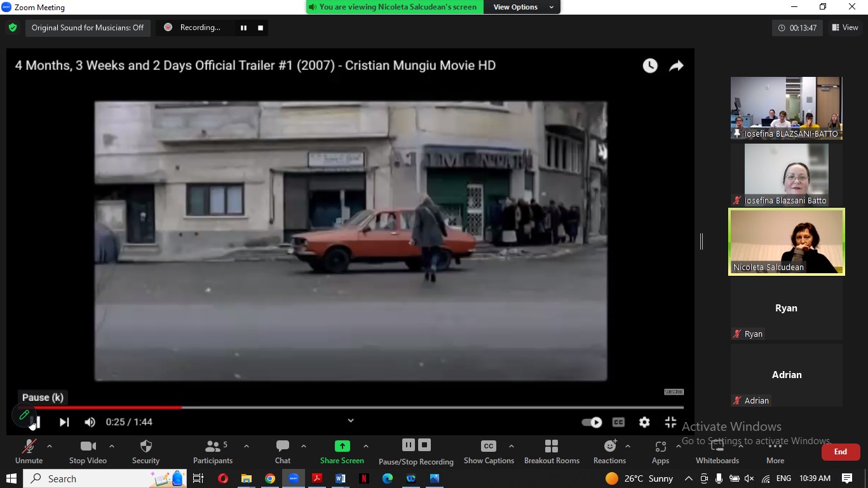Select Adrian participant tile

click(x=787, y=375)
